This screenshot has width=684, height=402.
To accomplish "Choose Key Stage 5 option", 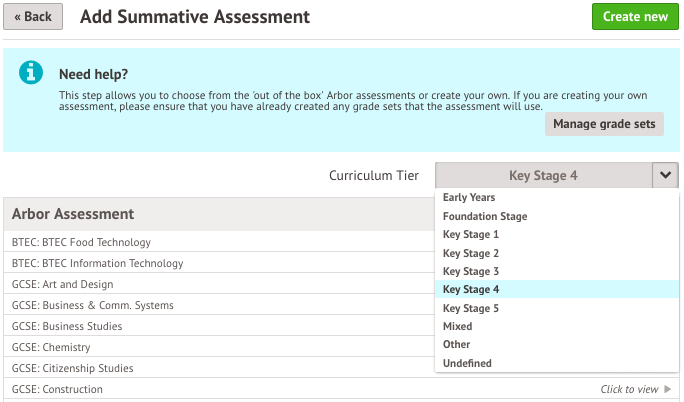I will click(x=557, y=308).
